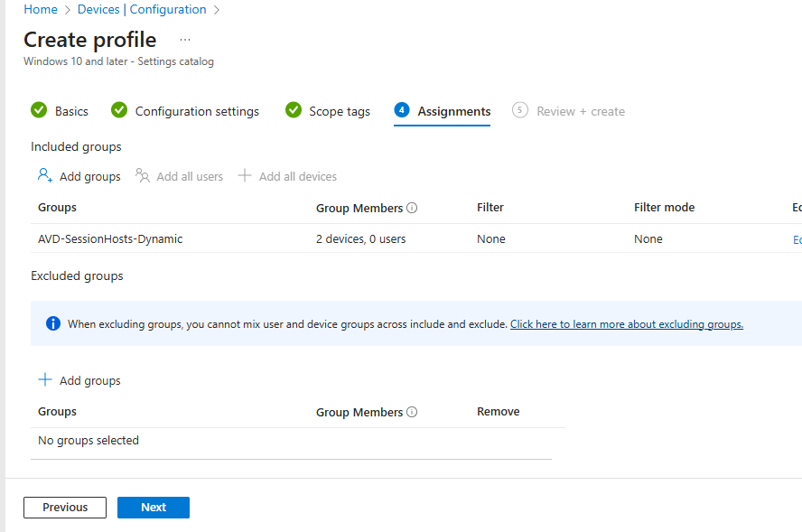Select the Assignments step tab
Viewport: 802px width, 532px height.
click(x=453, y=111)
